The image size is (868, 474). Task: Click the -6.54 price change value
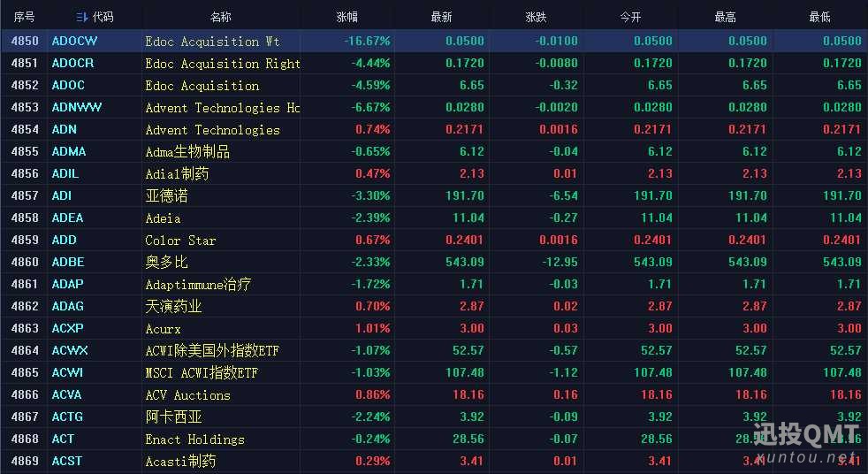coord(562,196)
